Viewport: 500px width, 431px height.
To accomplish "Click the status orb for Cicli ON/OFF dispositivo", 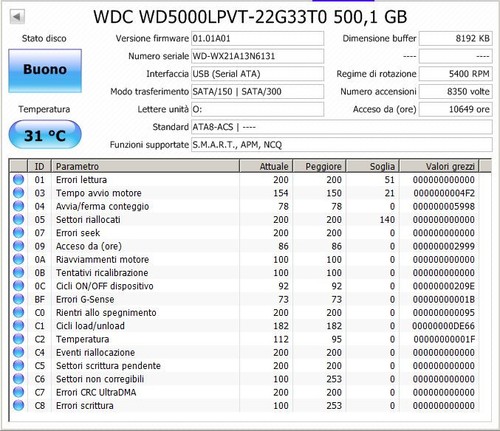I will [x=19, y=286].
